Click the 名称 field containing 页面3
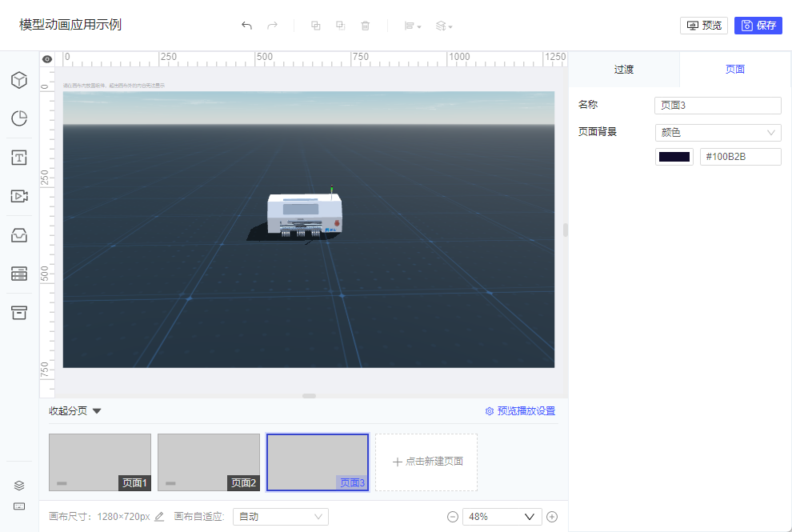 point(718,105)
